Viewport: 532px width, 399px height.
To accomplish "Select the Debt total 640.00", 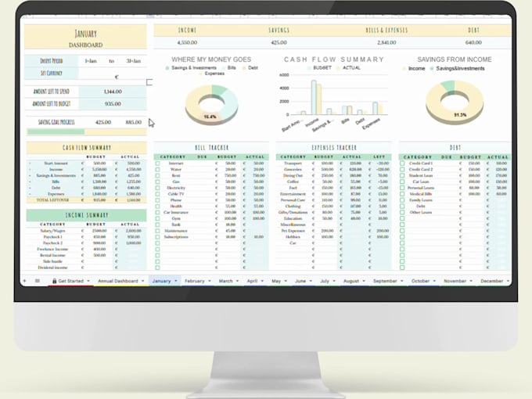I will pyautogui.click(x=473, y=42).
